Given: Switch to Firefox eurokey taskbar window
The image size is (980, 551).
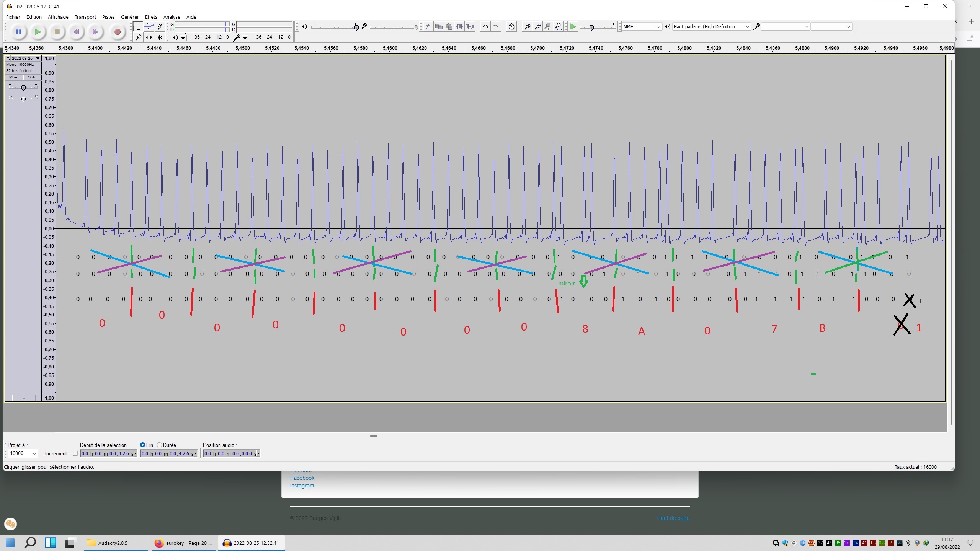Looking at the screenshot, I should coord(184,543).
